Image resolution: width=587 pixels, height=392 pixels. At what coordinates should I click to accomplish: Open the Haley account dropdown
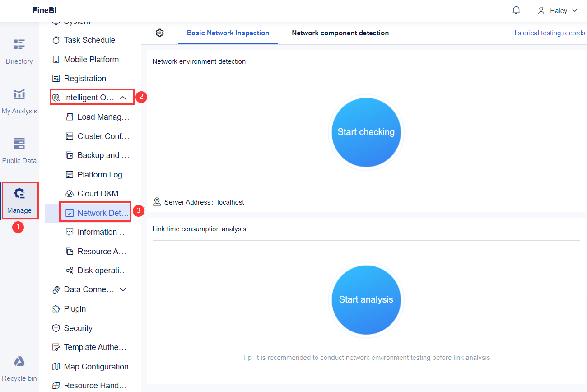coord(559,10)
